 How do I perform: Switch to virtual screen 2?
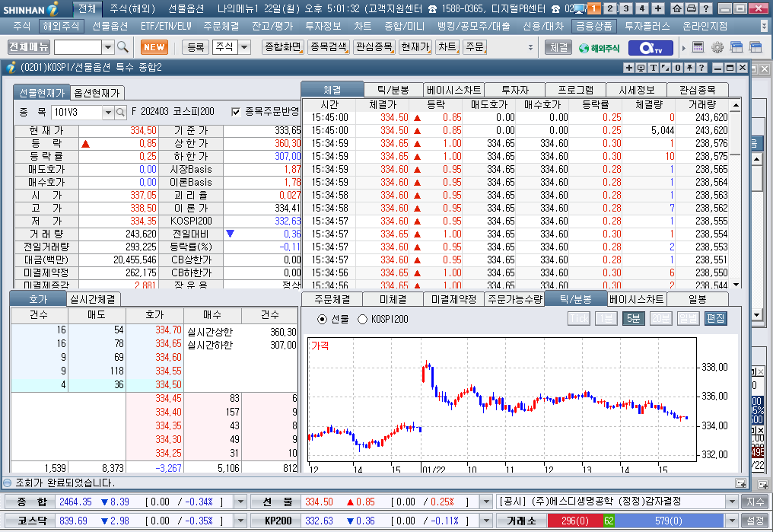[x=610, y=8]
